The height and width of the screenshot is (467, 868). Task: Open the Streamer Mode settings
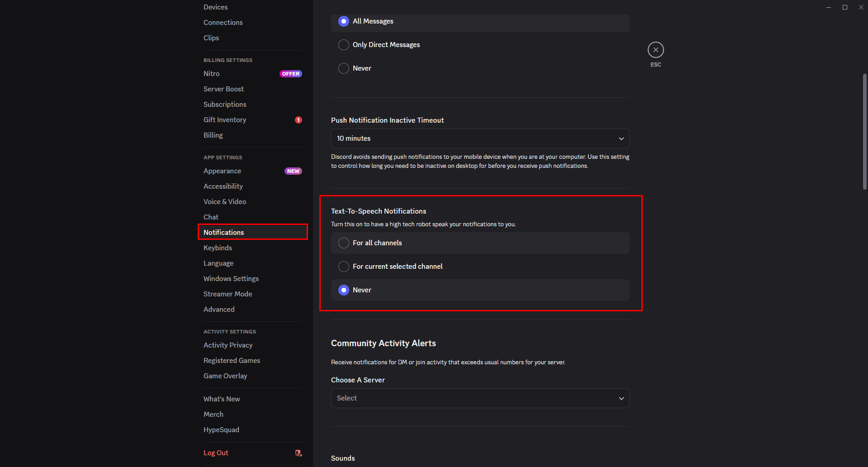pyautogui.click(x=228, y=294)
